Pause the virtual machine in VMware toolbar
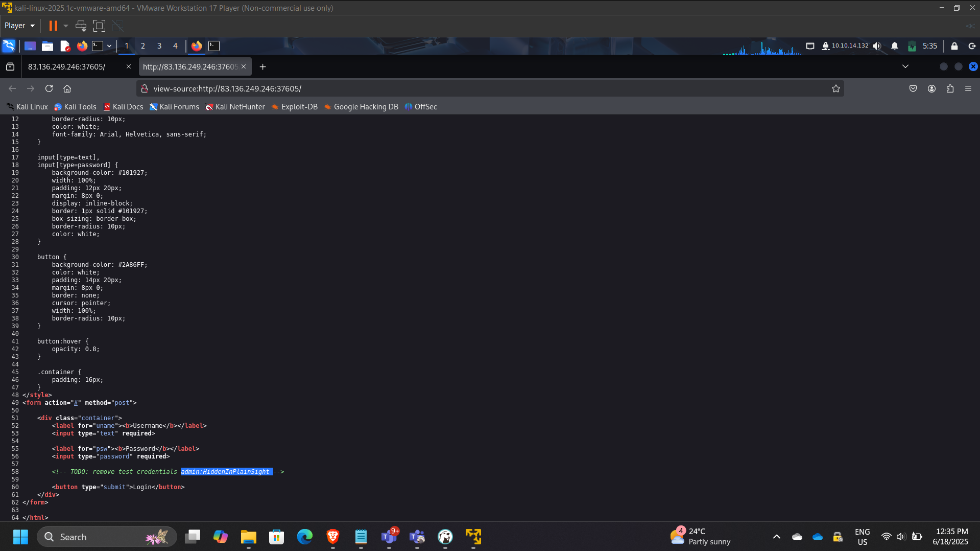980x551 pixels. (x=53, y=26)
